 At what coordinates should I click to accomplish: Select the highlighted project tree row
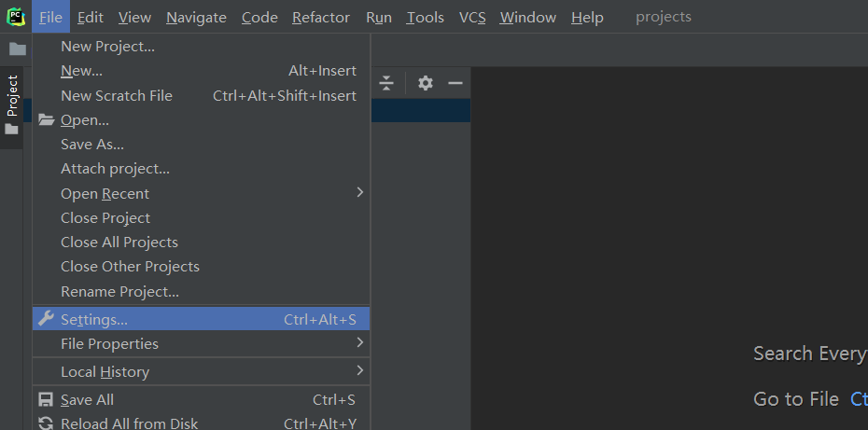(x=421, y=111)
